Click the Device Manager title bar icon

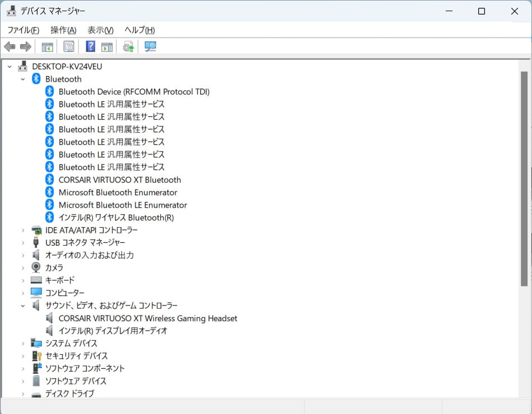pos(11,11)
